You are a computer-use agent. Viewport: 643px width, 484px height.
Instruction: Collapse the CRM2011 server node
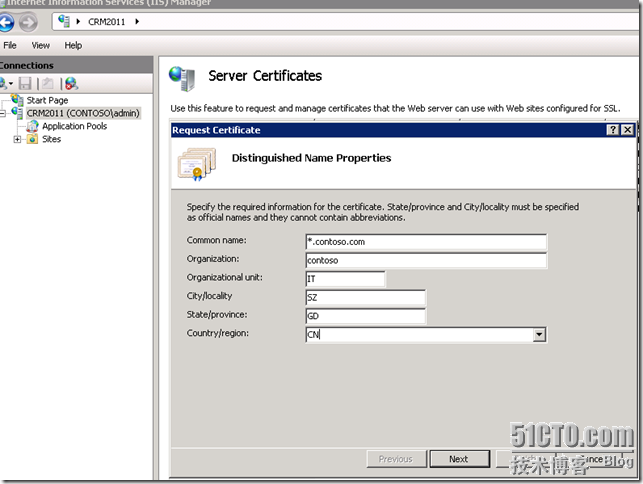pos(2,113)
